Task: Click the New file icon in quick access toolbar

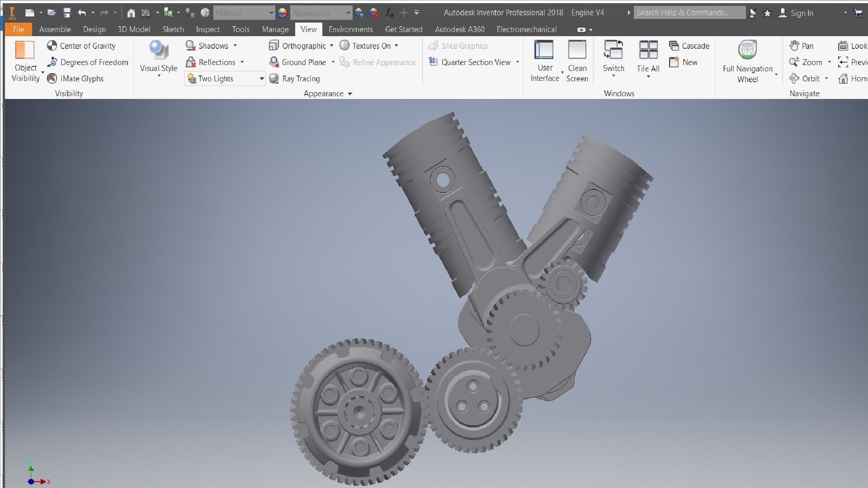Action: tap(29, 13)
